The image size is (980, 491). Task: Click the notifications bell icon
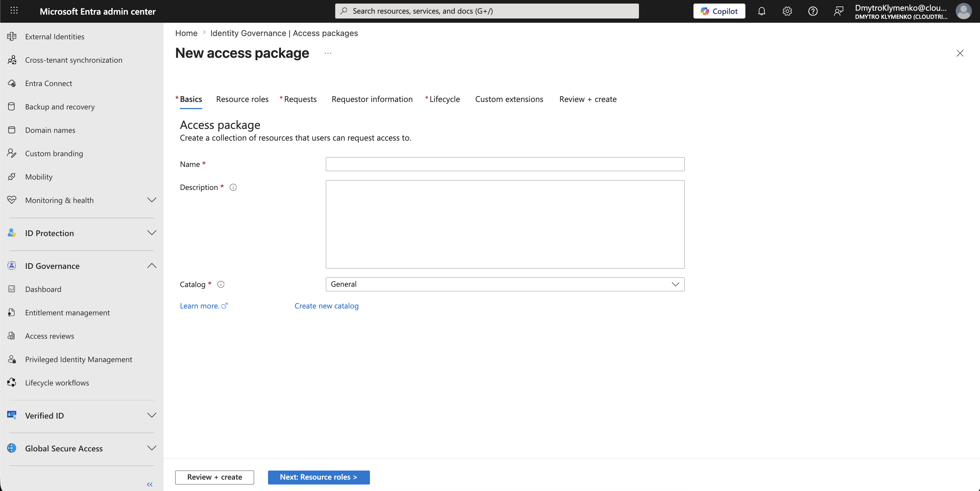[761, 11]
